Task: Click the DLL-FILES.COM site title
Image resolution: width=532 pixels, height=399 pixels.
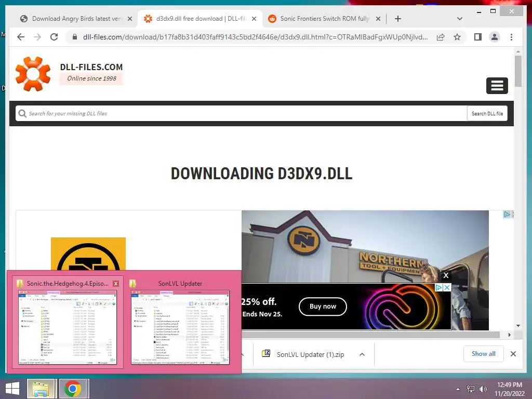Action: 91,67
